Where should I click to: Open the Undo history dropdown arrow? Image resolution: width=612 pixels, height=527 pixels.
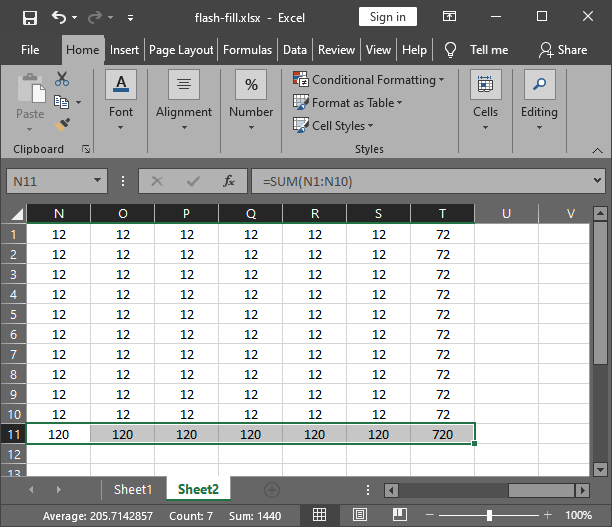point(75,18)
